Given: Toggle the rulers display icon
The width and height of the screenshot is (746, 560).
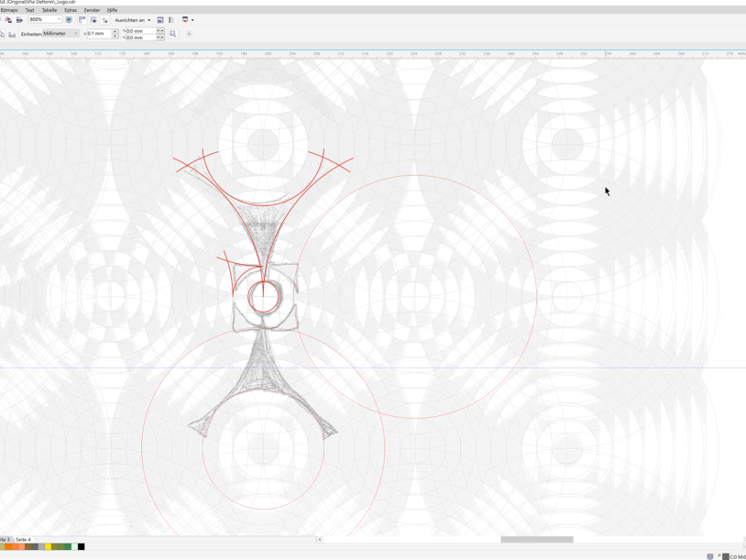Looking at the screenshot, I should (82, 19).
